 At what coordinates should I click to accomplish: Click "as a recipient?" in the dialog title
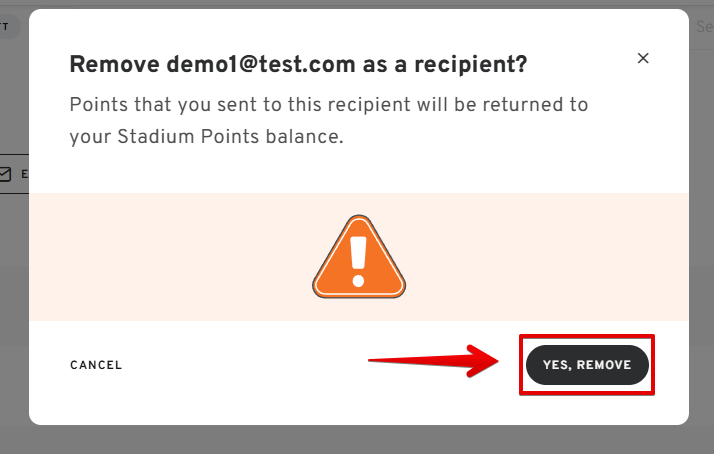[445, 65]
